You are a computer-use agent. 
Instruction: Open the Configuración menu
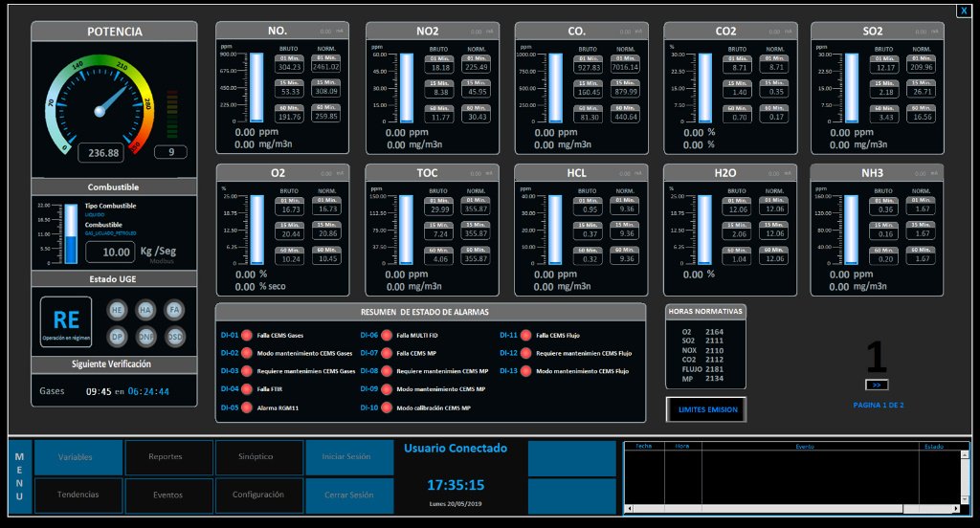(259, 495)
